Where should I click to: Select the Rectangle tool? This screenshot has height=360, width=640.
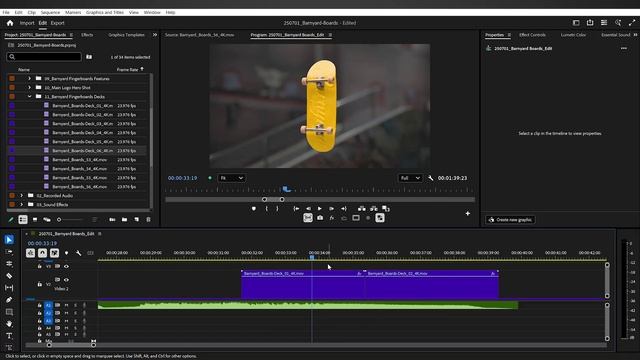pyautogui.click(x=9, y=312)
